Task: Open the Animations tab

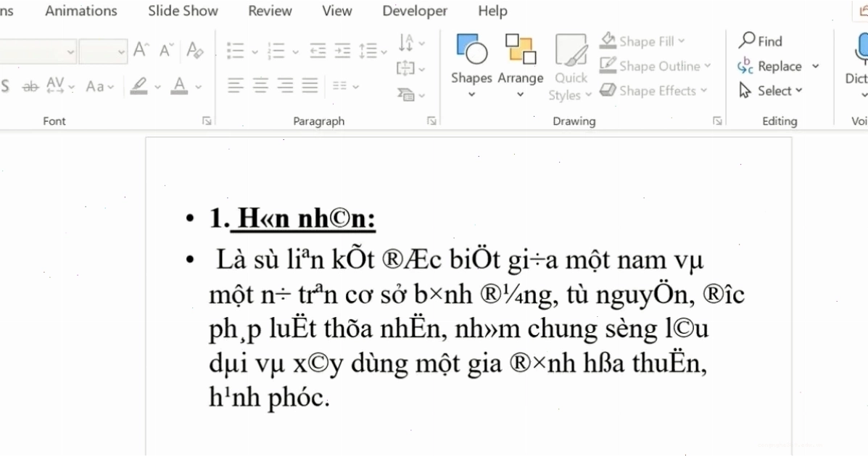Action: (80, 11)
